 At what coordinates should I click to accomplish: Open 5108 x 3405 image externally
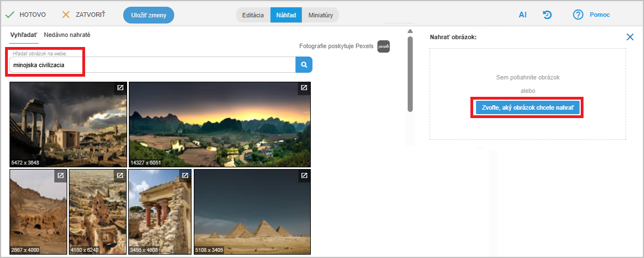pyautogui.click(x=304, y=176)
